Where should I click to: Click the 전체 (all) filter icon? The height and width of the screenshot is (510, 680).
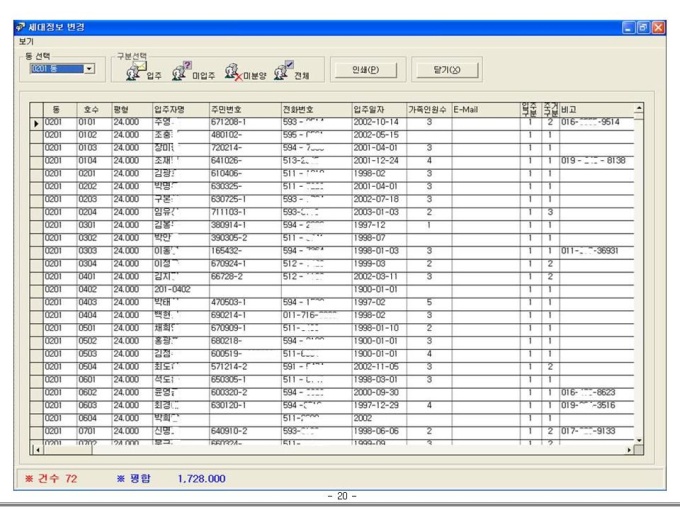(x=284, y=71)
